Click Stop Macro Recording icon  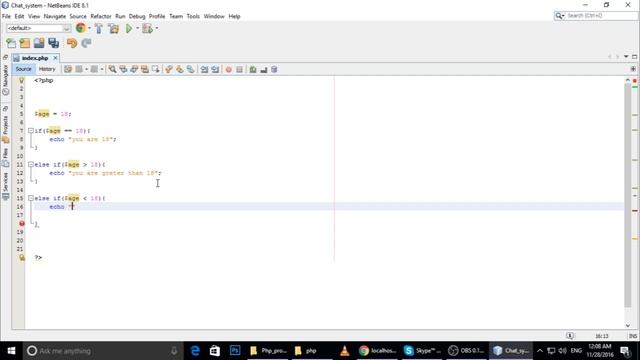click(x=240, y=69)
